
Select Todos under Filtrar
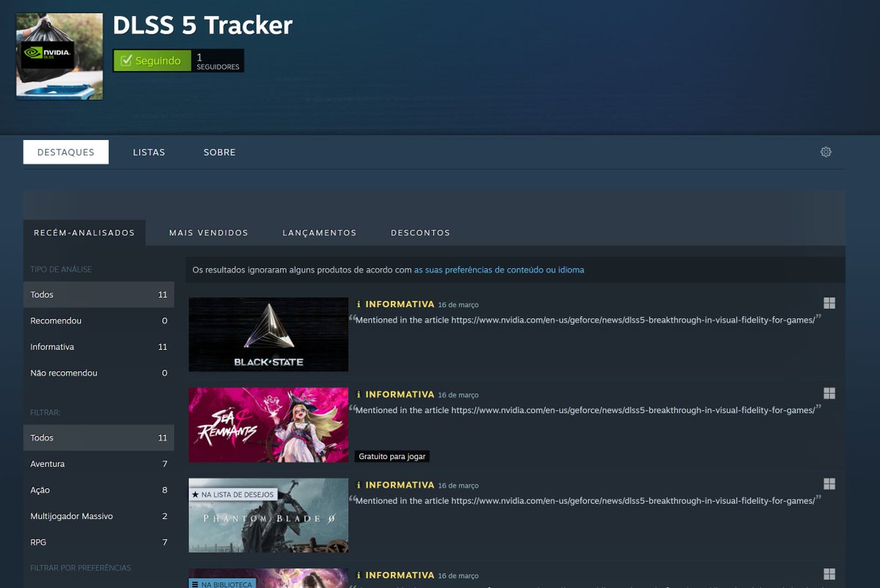pos(99,438)
